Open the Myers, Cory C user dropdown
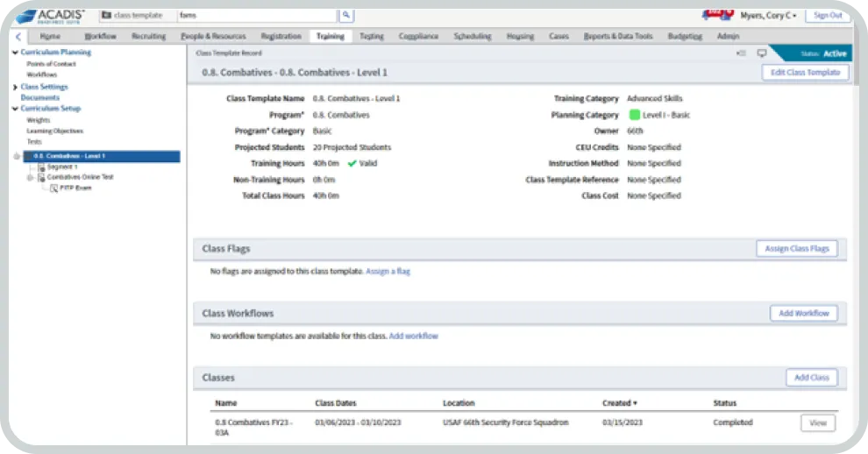868x454 pixels. 768,16
